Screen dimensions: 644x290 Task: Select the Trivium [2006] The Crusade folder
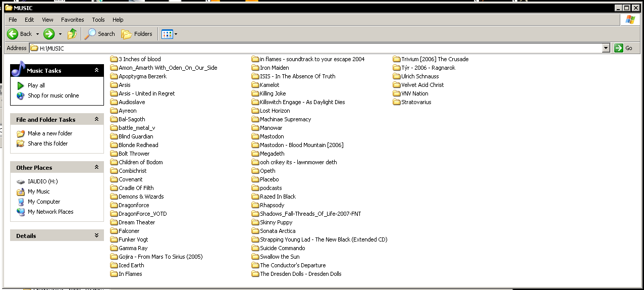tap(431, 59)
